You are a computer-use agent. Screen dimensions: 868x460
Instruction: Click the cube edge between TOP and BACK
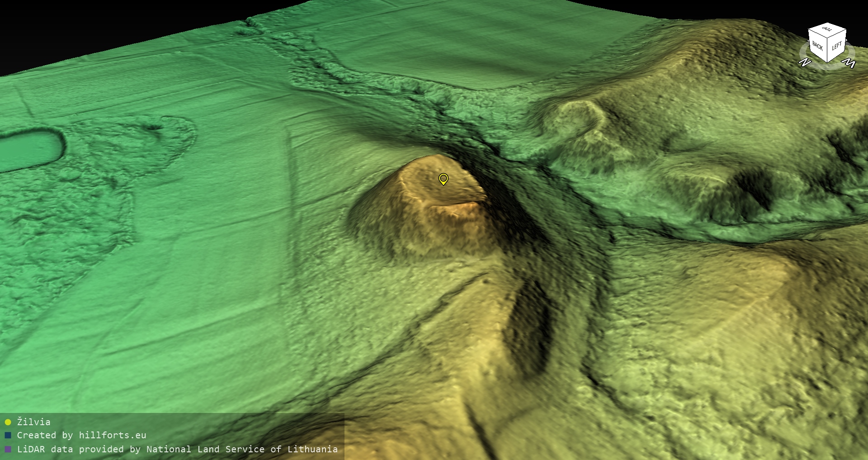pyautogui.click(x=817, y=33)
